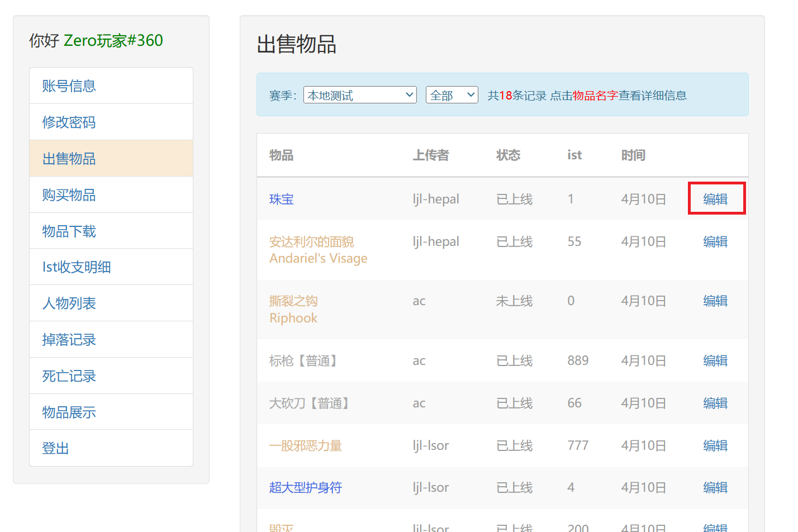Click the 超大型护身符 item name
Viewport: 798px width, 532px height.
[x=305, y=488]
